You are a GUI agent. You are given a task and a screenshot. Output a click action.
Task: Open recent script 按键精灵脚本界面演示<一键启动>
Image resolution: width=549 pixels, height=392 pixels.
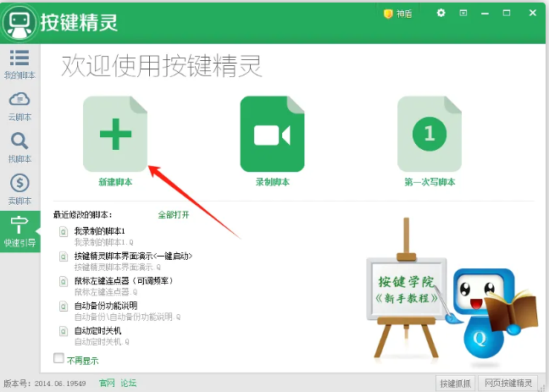point(133,257)
